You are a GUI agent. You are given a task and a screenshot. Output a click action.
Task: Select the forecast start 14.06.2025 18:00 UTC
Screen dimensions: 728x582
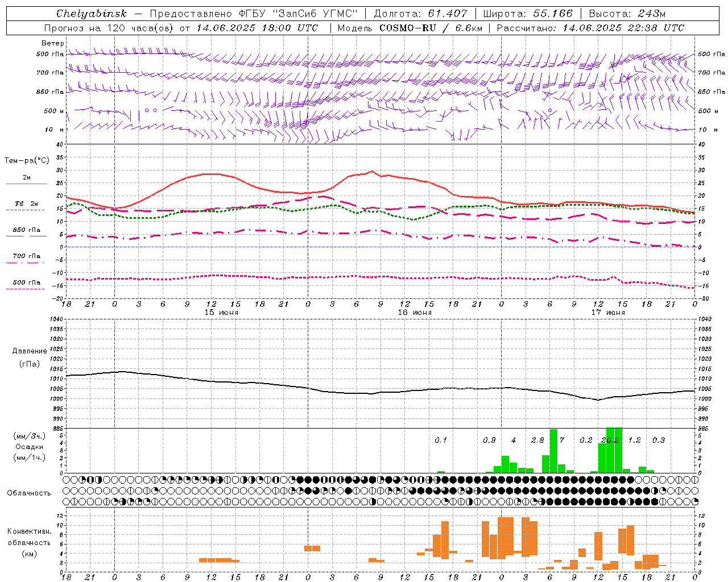258,28
